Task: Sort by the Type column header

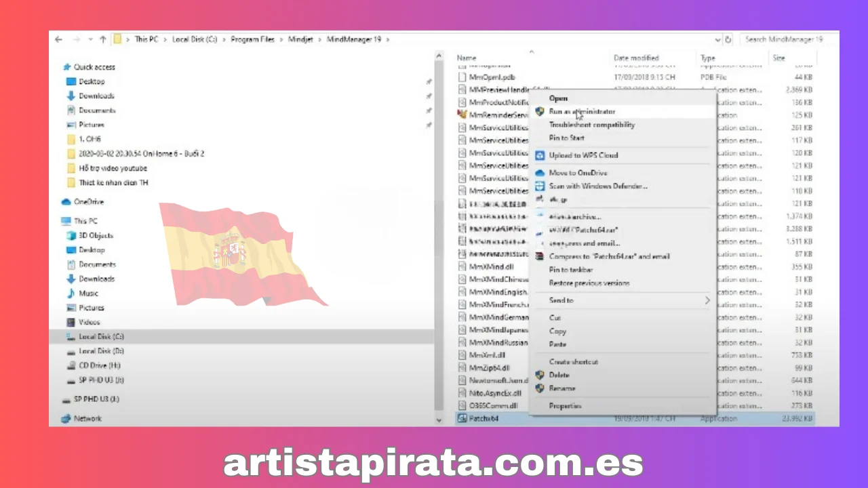Action: point(708,58)
